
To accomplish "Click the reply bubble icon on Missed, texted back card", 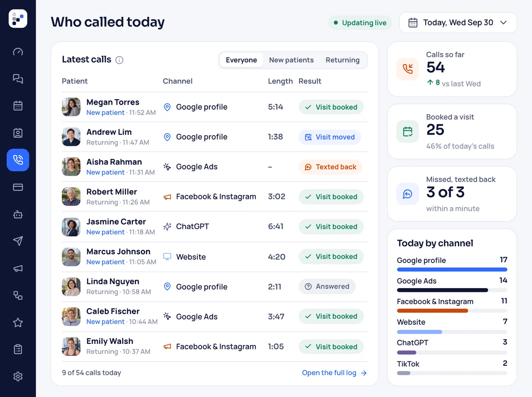I will pos(408,194).
